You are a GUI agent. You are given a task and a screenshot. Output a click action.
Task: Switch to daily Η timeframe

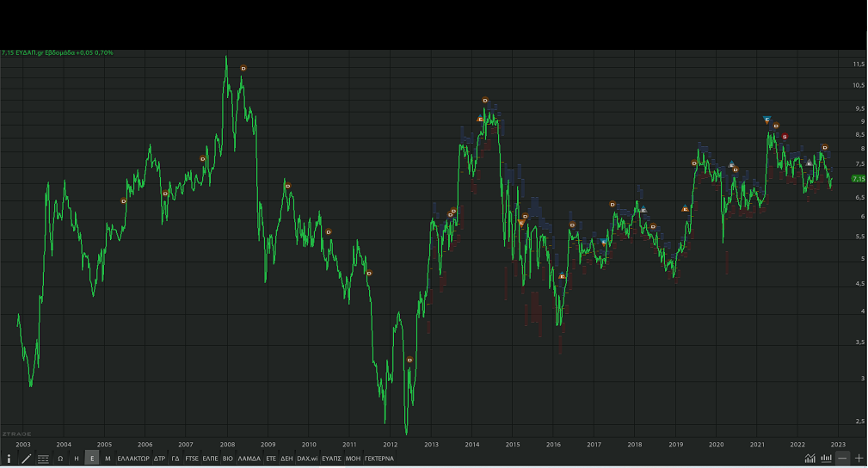tap(77, 459)
